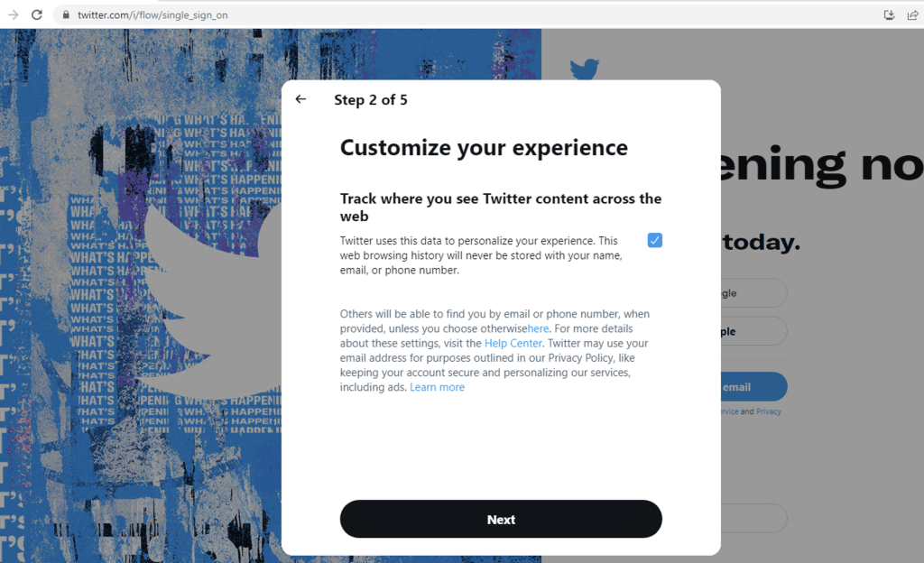Screen dimensions: 924x563
Task: View site info via the padlock icon
Action: click(66, 14)
